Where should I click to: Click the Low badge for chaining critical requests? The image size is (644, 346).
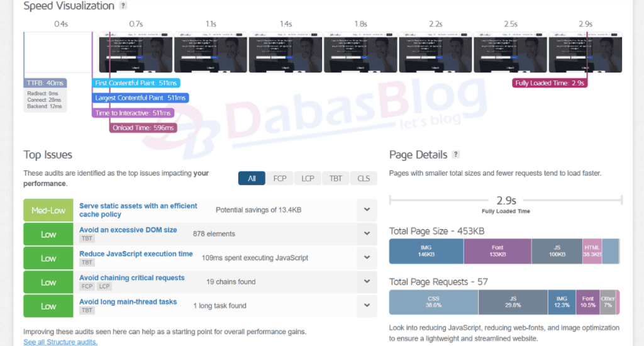48,282
